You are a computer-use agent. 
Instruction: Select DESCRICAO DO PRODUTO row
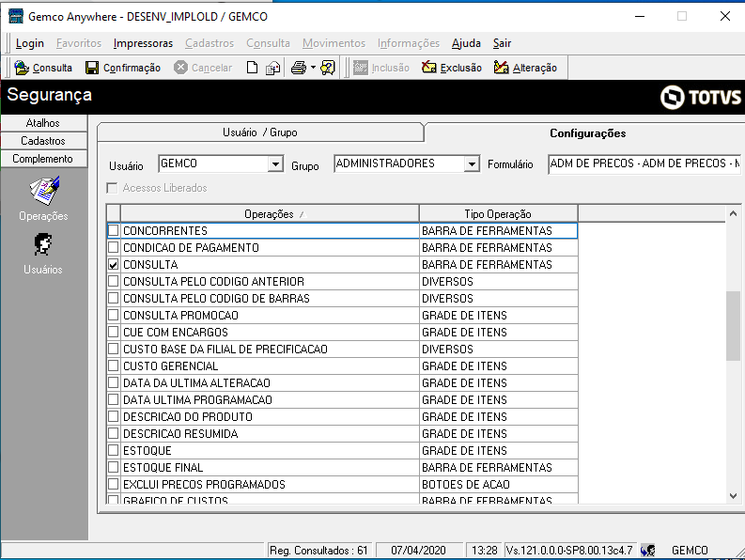342,416
